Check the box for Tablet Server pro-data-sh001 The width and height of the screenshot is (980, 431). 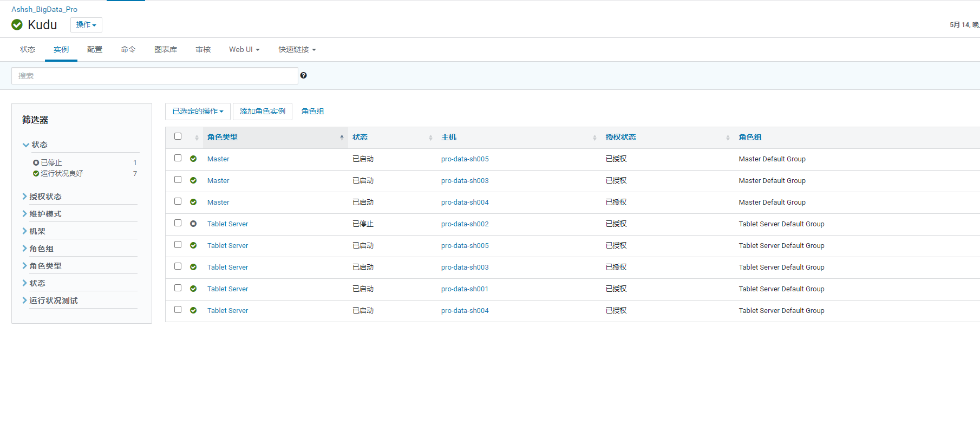(178, 288)
